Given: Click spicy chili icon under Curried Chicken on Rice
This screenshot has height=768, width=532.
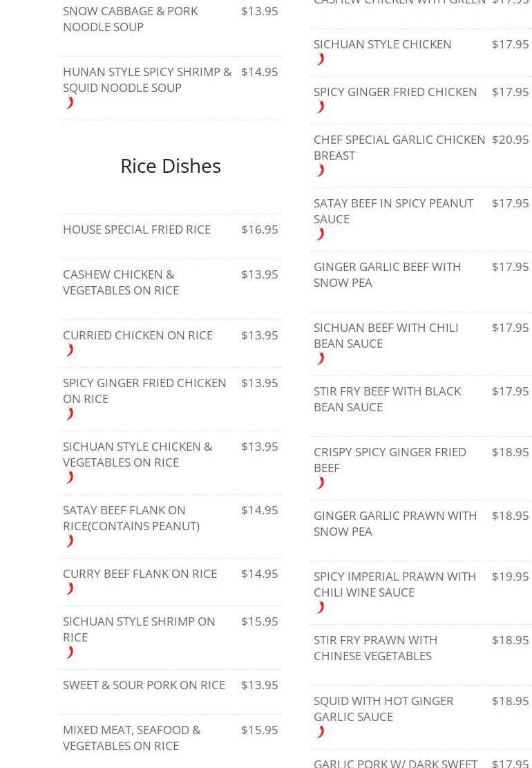Looking at the screenshot, I should click(70, 350).
